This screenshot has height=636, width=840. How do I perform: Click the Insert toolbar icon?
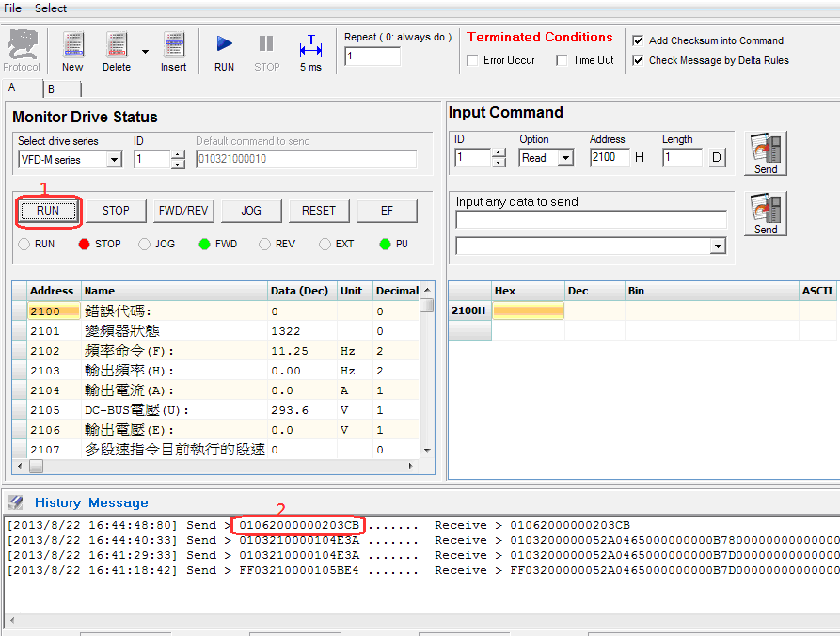tap(173, 50)
